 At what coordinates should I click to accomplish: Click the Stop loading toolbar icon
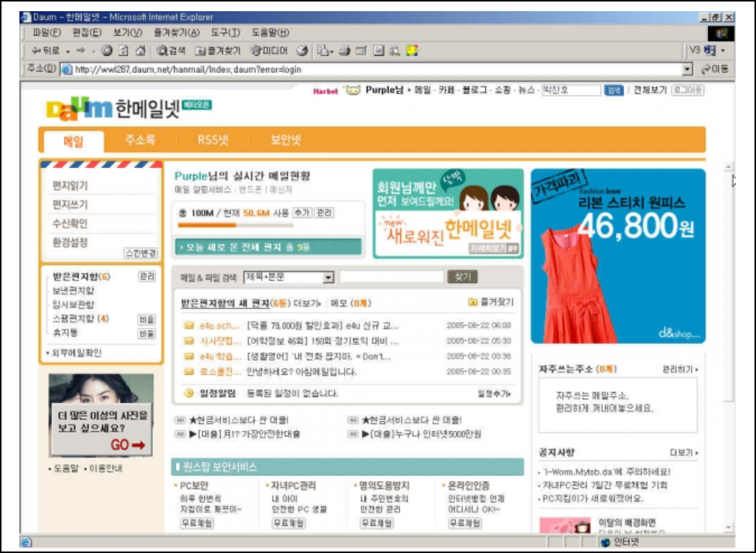coord(107,51)
